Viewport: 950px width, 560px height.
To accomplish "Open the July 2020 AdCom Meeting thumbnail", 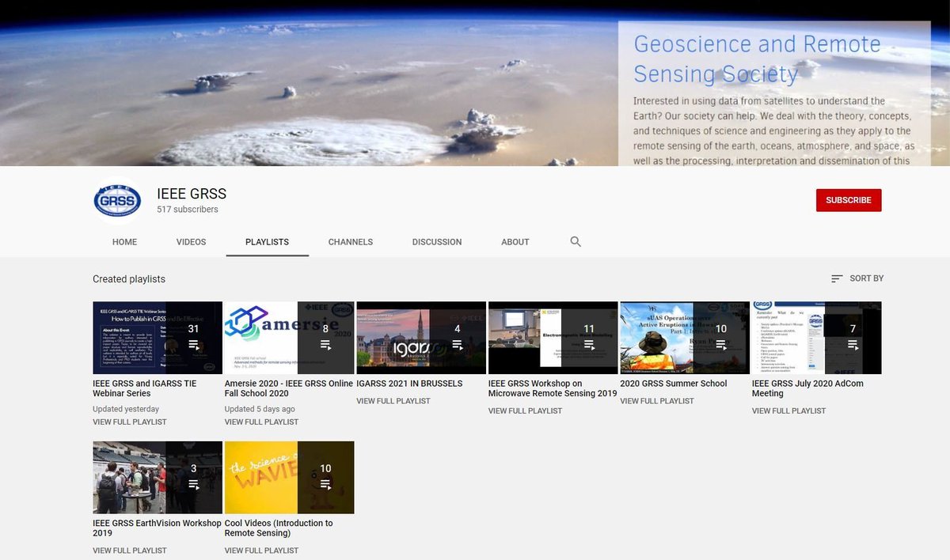I will click(x=817, y=338).
